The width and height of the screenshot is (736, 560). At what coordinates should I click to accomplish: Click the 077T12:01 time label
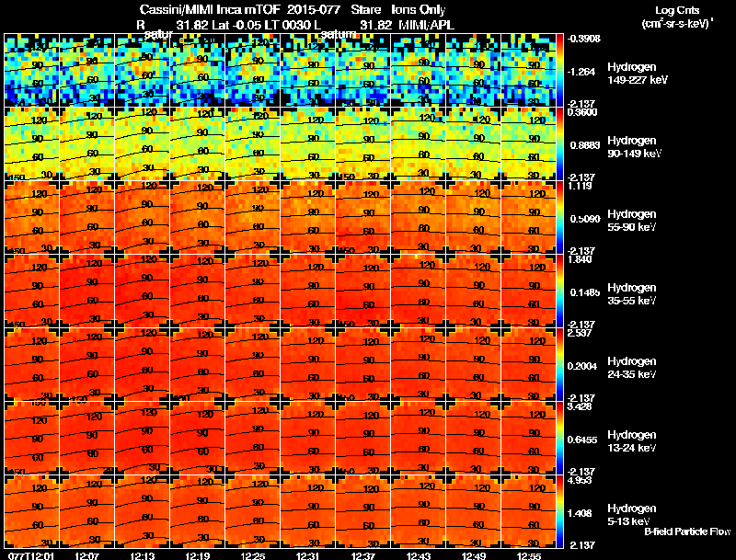tap(31, 555)
